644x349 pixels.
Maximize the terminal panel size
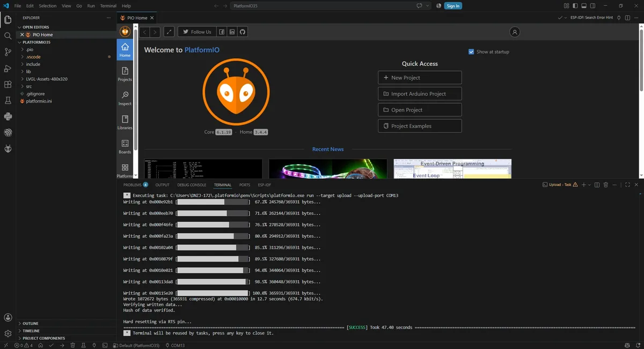click(x=627, y=185)
